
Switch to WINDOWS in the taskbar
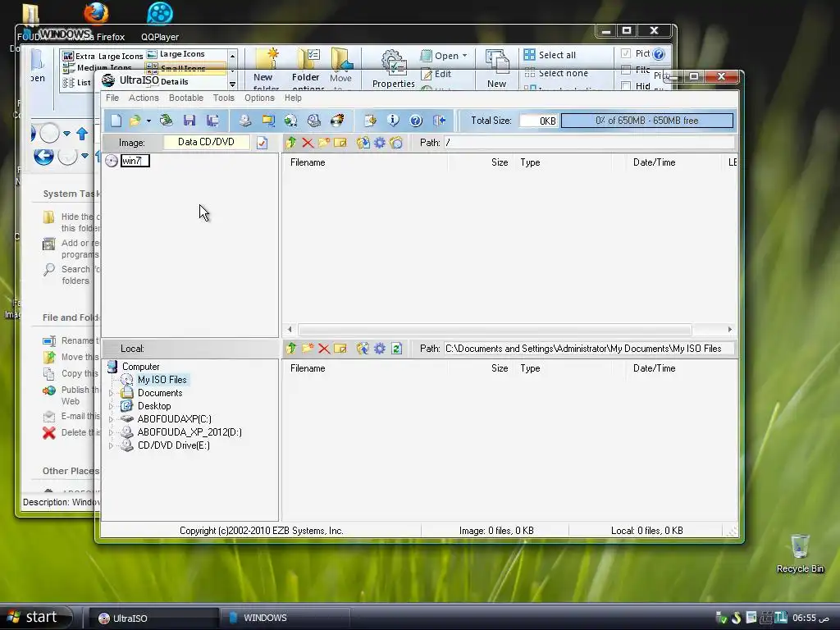pos(285,618)
